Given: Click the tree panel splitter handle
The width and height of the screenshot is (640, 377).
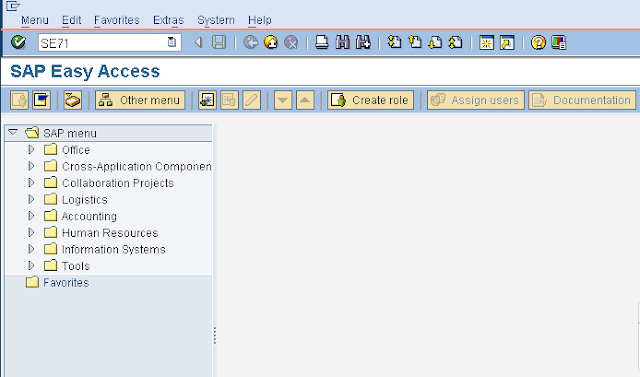Looking at the screenshot, I should point(215,336).
